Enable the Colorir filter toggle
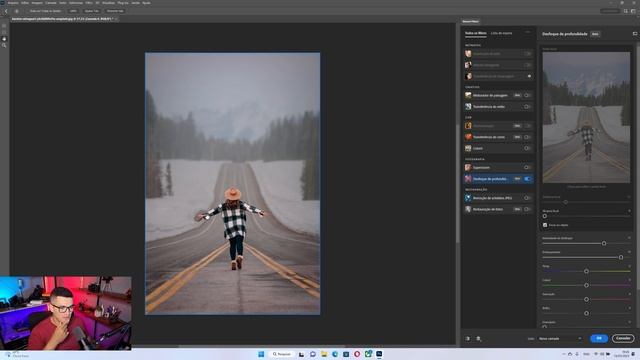Viewport: 640px width, 360px height. pos(527,148)
